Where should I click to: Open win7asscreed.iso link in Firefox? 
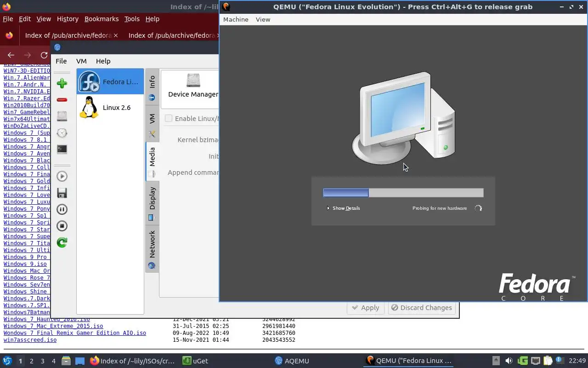30,340
